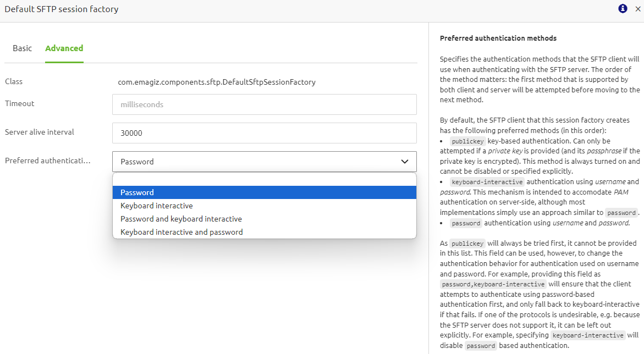Collapse the dropdown using its chevron arrow
Image resolution: width=644 pixels, height=354 pixels.
[x=404, y=162]
